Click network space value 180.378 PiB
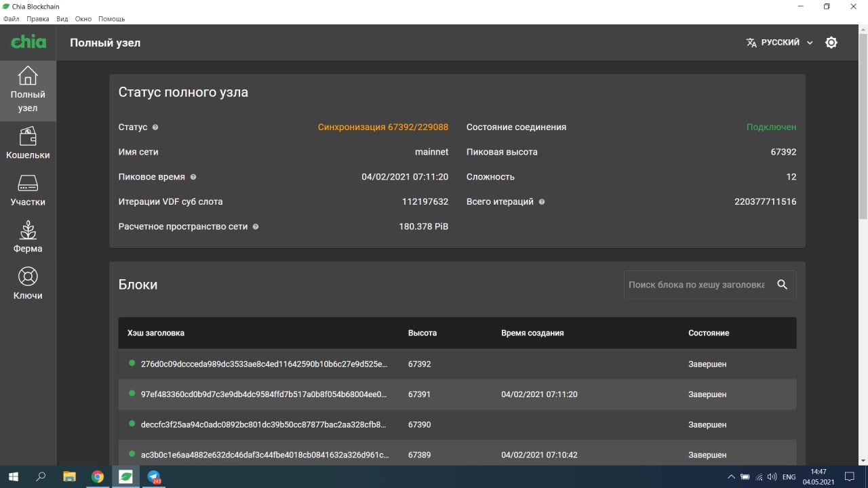 424,227
